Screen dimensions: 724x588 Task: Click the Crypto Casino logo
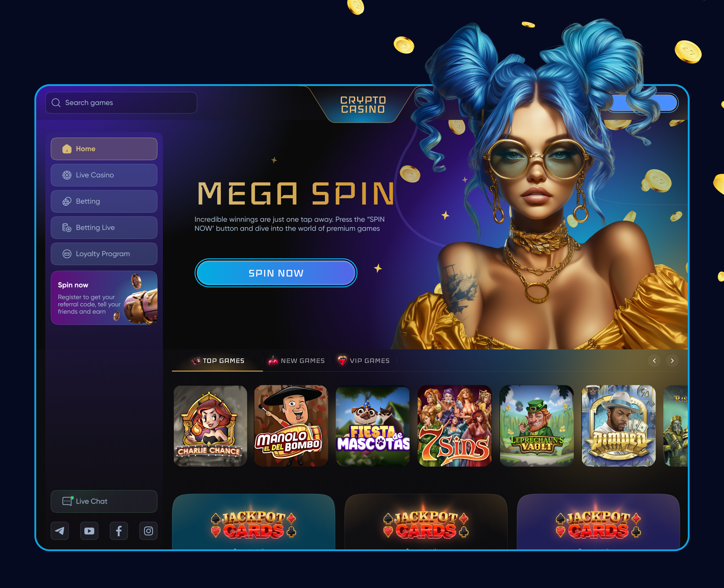click(x=363, y=105)
